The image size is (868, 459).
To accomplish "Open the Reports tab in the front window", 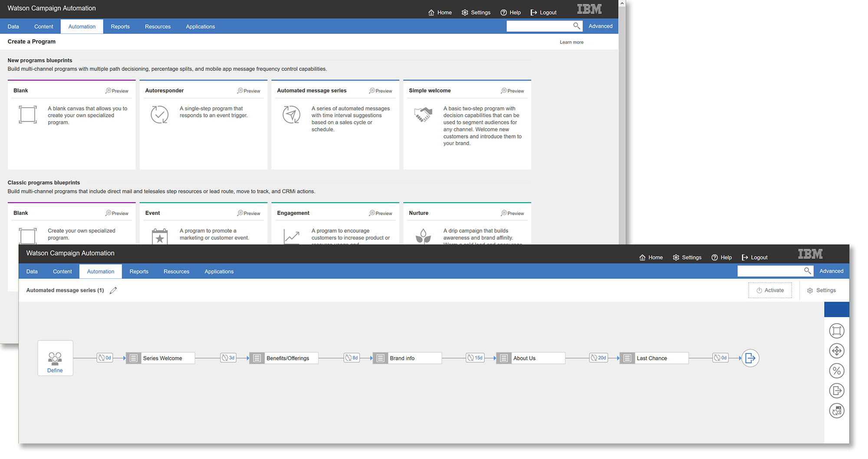I will [x=139, y=271].
